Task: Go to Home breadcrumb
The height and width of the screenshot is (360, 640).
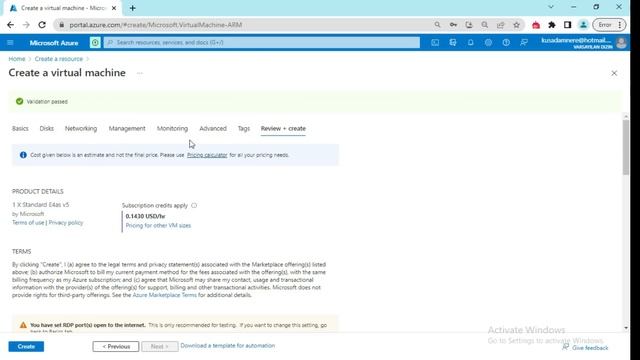Action: click(x=17, y=59)
